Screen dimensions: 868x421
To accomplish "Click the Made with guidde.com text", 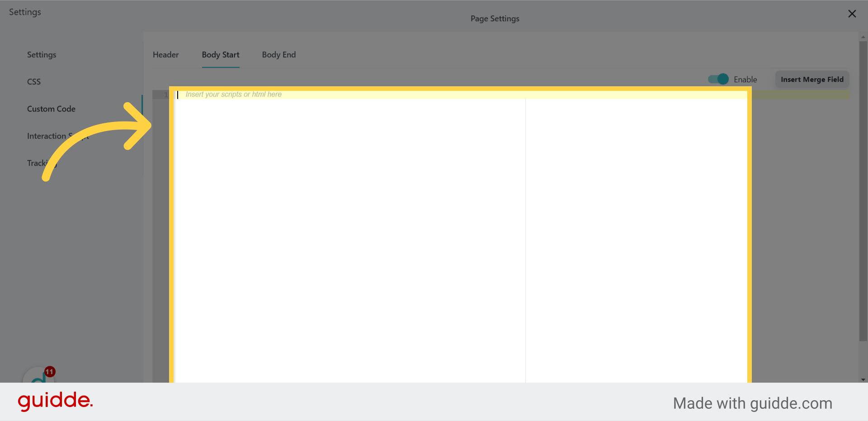I will click(x=752, y=403).
